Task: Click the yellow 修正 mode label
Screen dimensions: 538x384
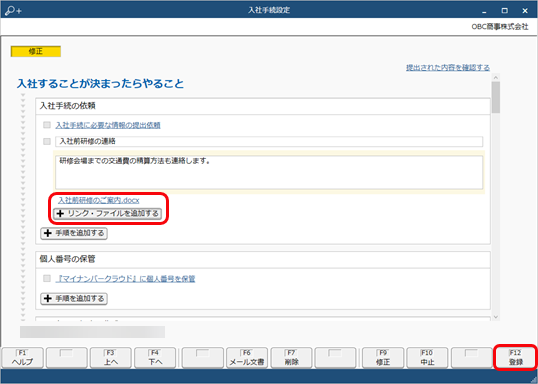Action: pyautogui.click(x=36, y=51)
